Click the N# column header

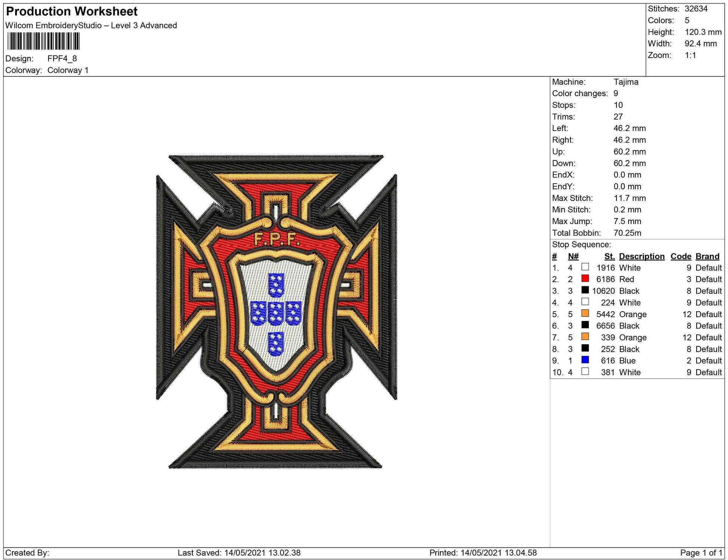click(573, 256)
